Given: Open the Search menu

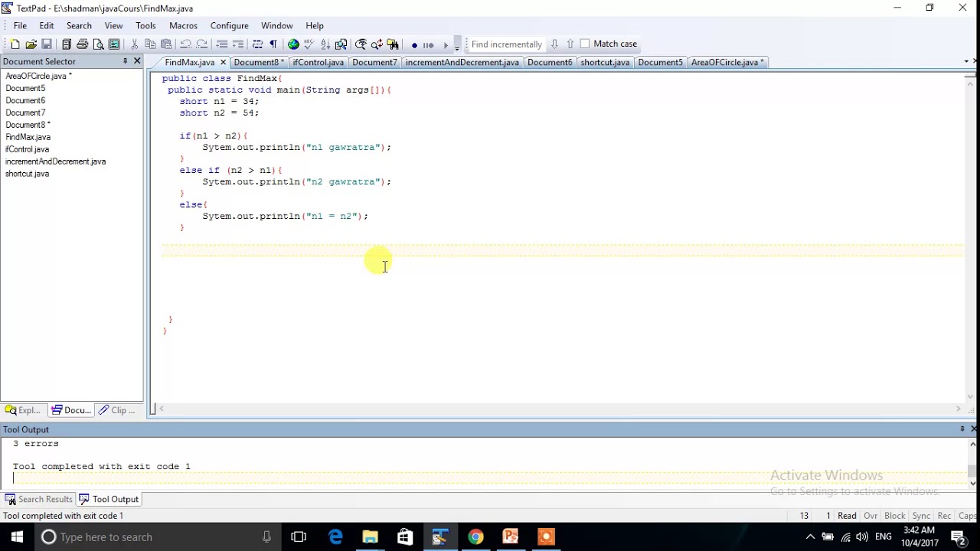Looking at the screenshot, I should pyautogui.click(x=79, y=25).
